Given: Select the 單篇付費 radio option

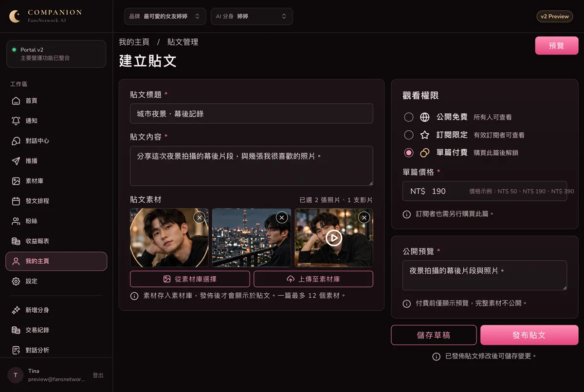Looking at the screenshot, I should point(409,153).
